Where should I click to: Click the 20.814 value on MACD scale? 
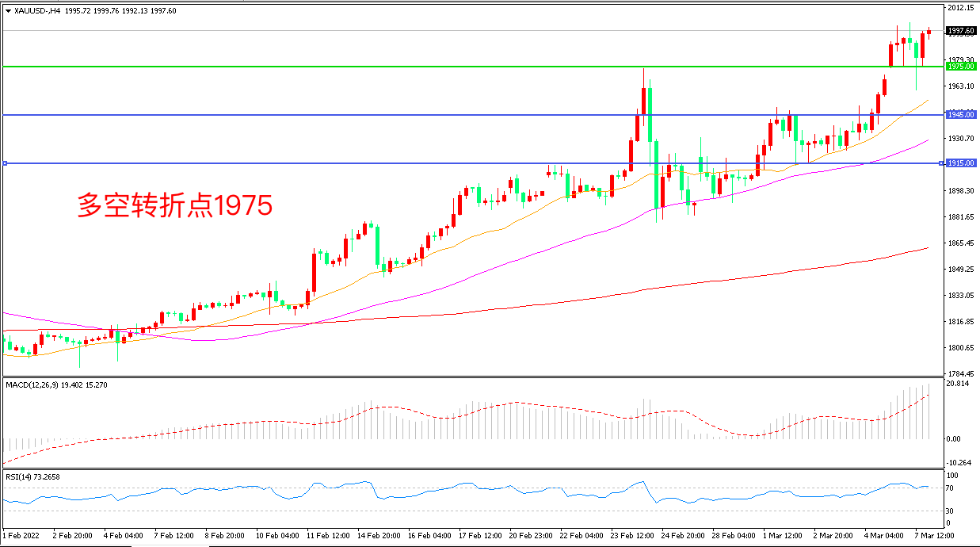point(959,384)
